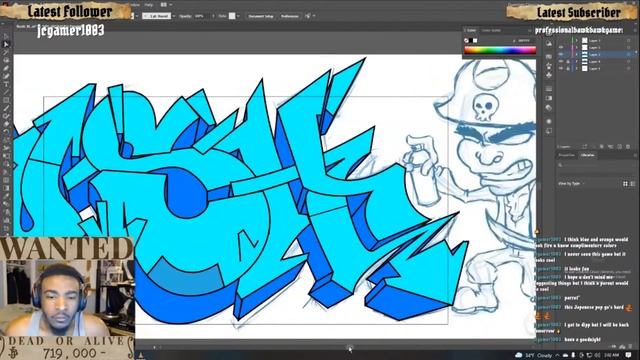This screenshot has height=360, width=640.
Task: Open the Gradient panel from dock
Action: [x=549, y=98]
